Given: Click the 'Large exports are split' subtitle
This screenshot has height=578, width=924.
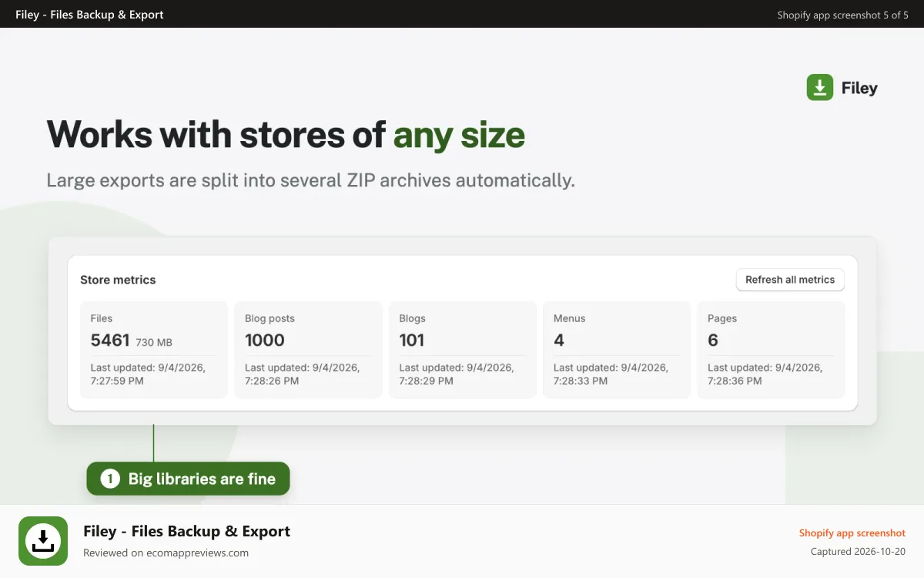Looking at the screenshot, I should tap(311, 180).
